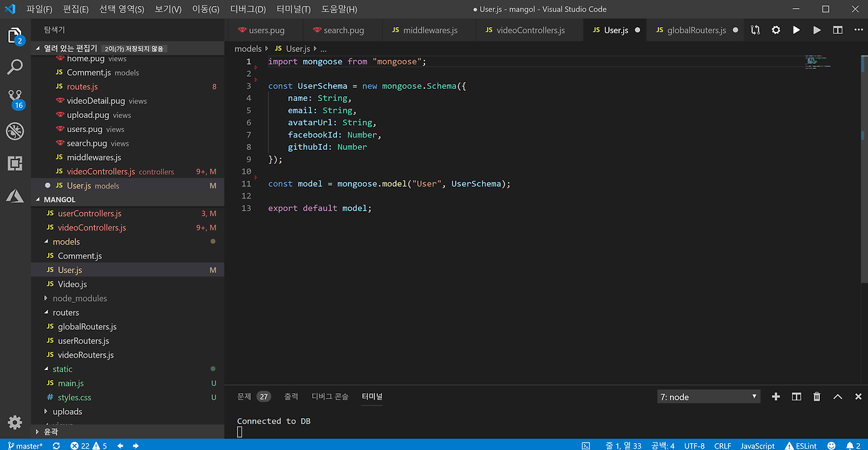
Task: Add a new terminal with plus icon
Action: pyautogui.click(x=776, y=397)
